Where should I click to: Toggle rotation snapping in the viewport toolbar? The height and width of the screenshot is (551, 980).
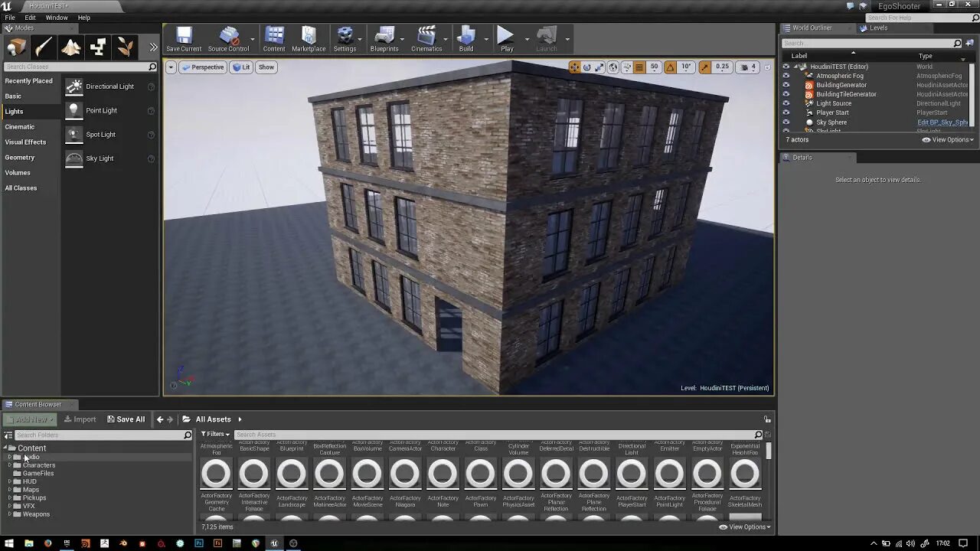point(671,67)
